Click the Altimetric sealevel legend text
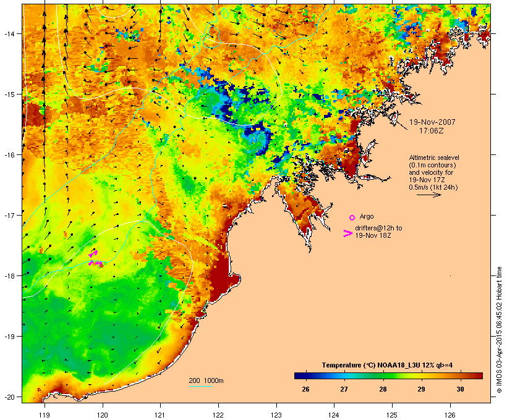 click(x=434, y=157)
